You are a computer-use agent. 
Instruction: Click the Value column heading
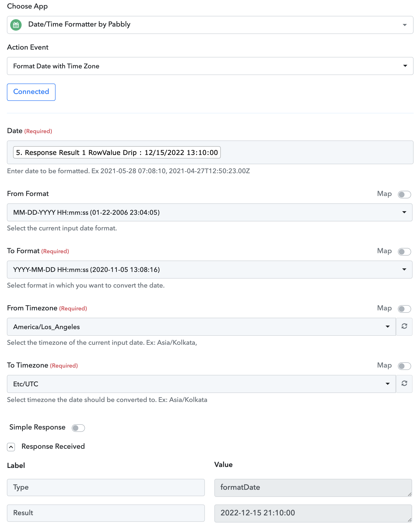pos(223,465)
